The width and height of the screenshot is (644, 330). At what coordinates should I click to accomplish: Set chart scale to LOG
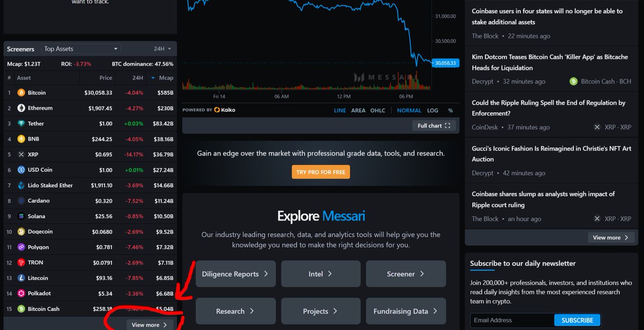coord(433,110)
